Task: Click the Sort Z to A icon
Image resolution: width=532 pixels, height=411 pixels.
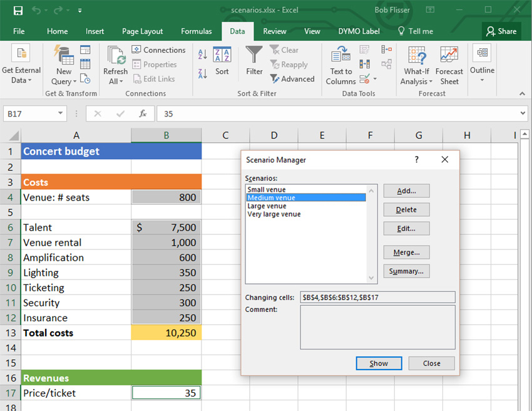Action: click(x=203, y=73)
